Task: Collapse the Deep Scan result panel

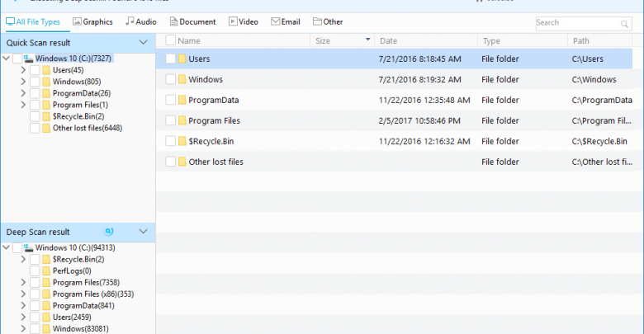Action: (143, 232)
